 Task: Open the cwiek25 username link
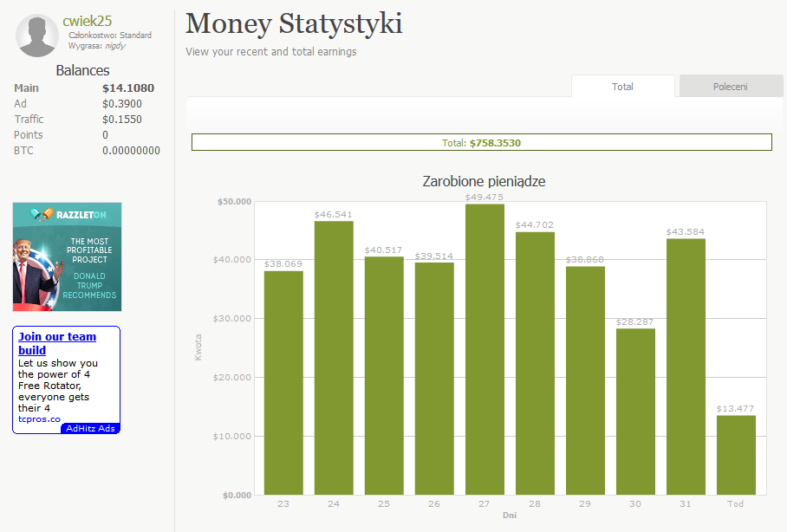(x=88, y=21)
